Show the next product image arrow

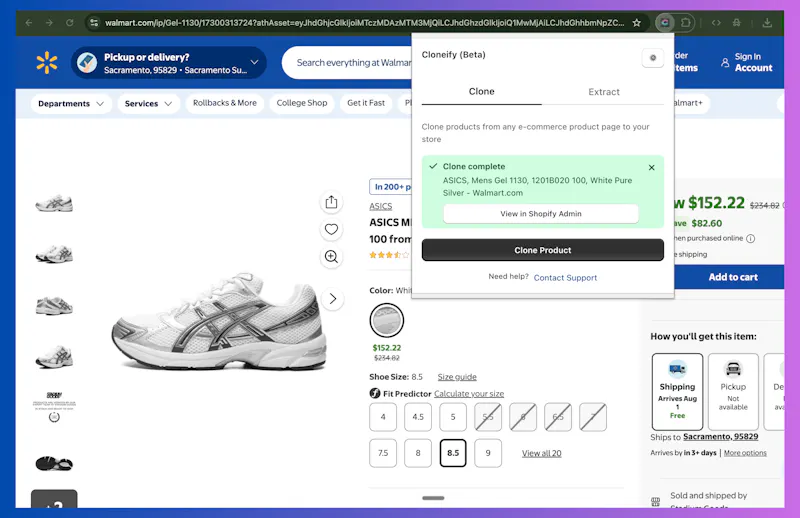333,299
